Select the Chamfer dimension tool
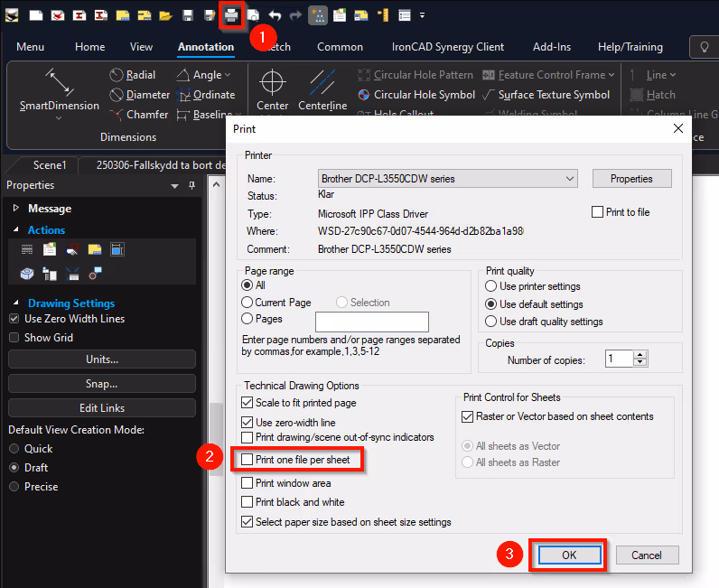The image size is (719, 588). (x=139, y=114)
